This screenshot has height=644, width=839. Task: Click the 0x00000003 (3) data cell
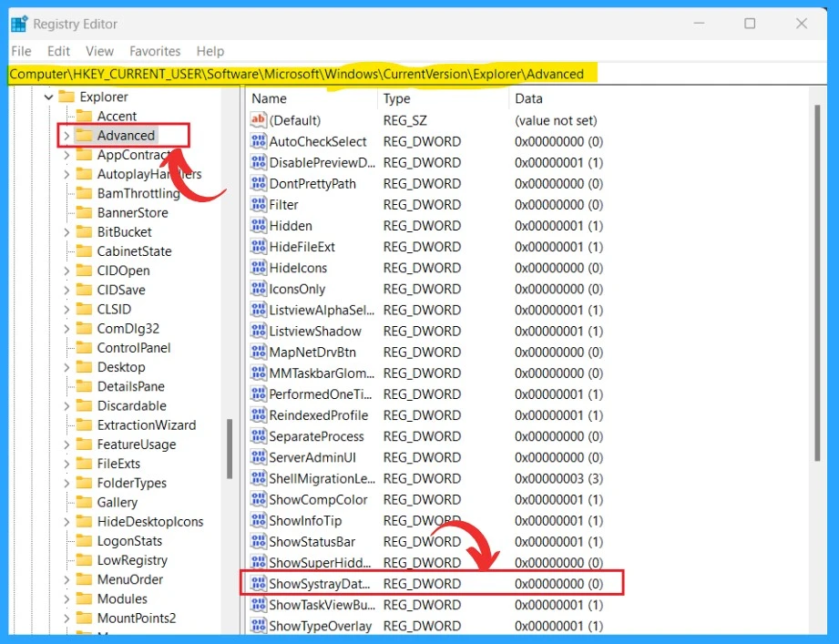[558, 479]
